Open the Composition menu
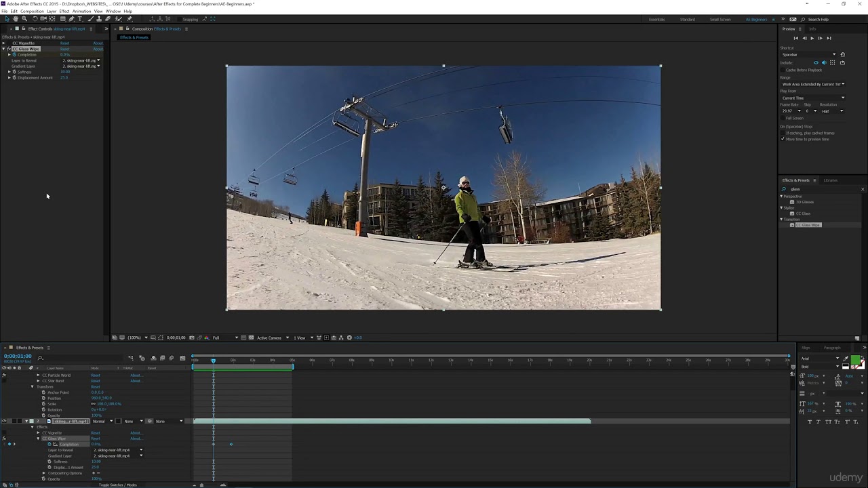Viewport: 868px width, 488px height. point(32,11)
